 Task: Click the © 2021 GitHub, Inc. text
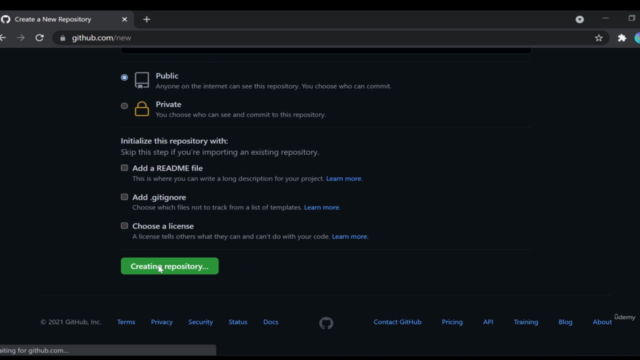pos(71,322)
